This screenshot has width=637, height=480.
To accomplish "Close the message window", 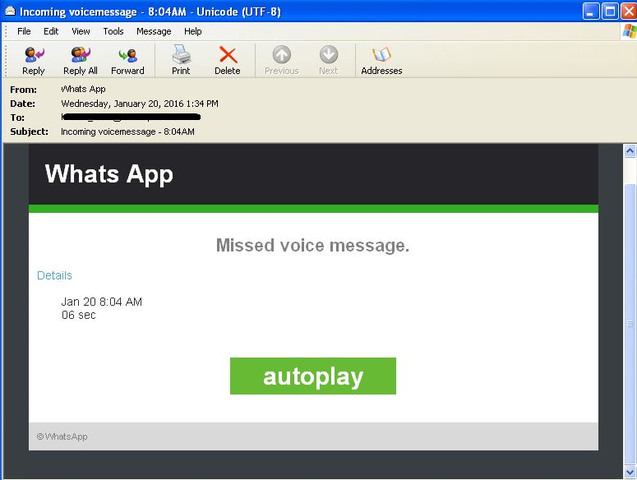I will click(628, 11).
